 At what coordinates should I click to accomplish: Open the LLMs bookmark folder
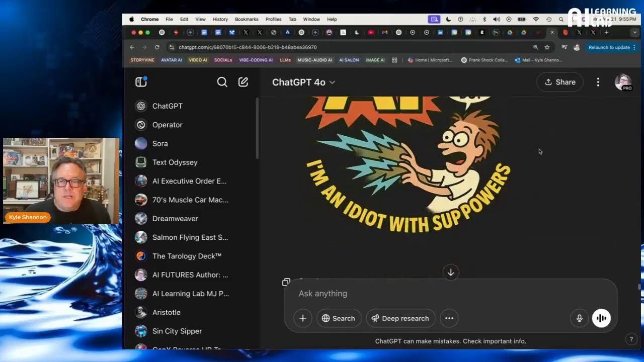click(x=285, y=60)
